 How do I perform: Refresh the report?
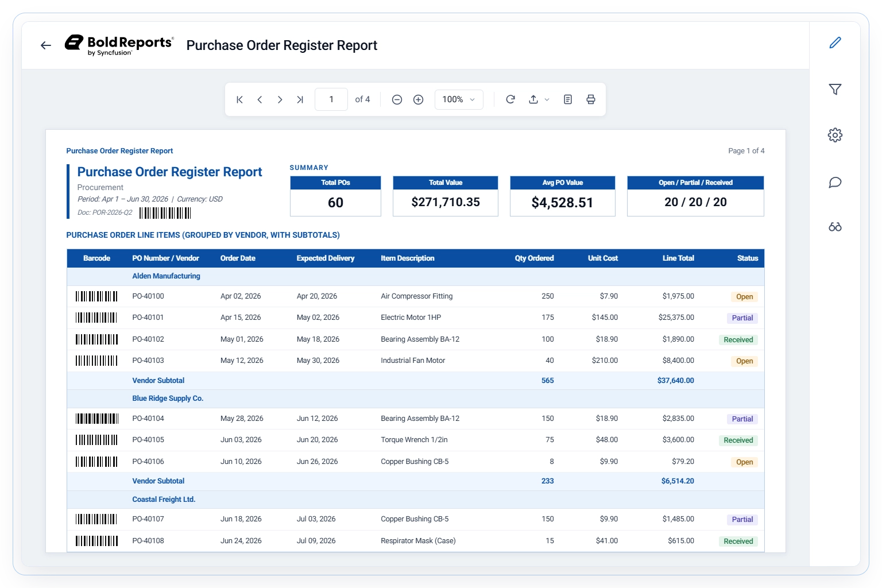[x=510, y=99]
